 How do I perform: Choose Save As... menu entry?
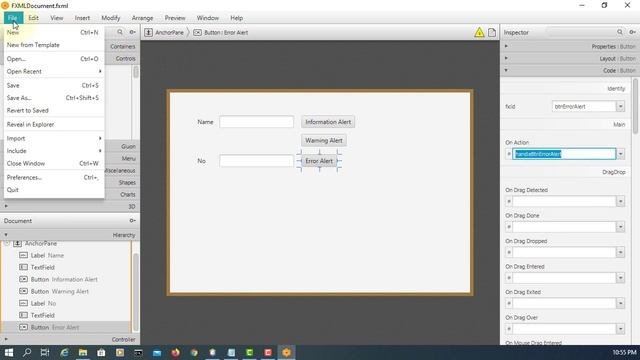(x=54, y=98)
